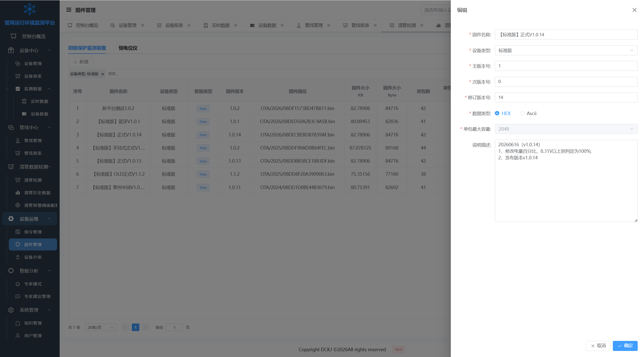The image size is (644, 357).
Task: Collapse the 智能分析 sidebar group
Action: (49, 271)
